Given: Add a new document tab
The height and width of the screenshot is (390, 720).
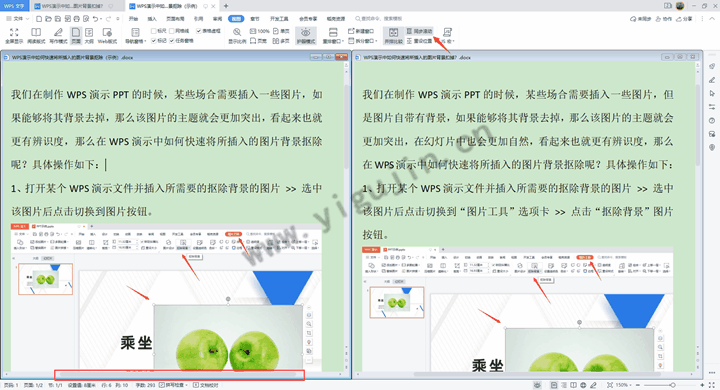Looking at the screenshot, I should coord(226,6).
